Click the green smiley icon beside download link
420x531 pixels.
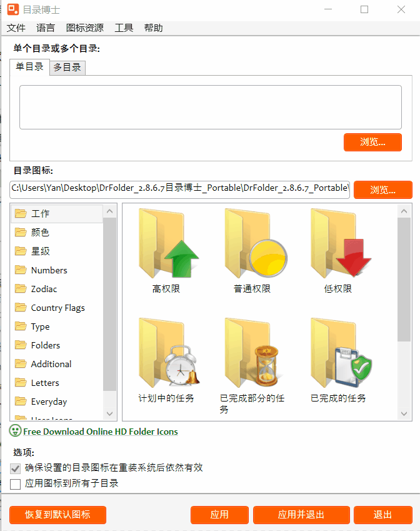[15, 431]
